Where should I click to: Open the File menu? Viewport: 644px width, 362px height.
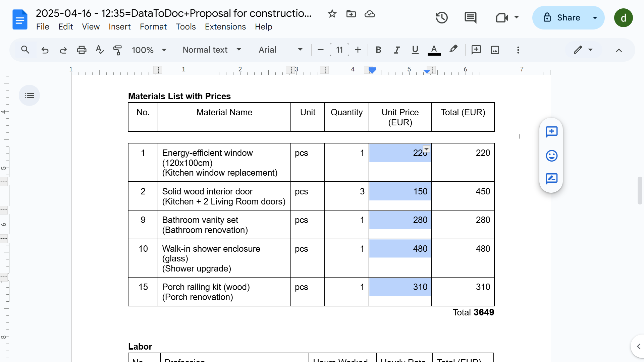tap(43, 27)
